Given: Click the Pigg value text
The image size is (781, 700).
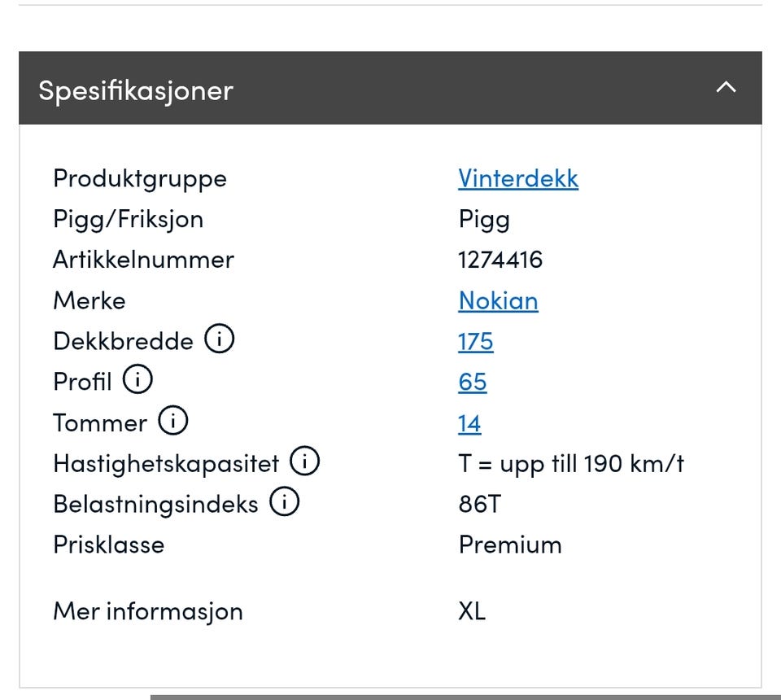Looking at the screenshot, I should pos(484,219).
